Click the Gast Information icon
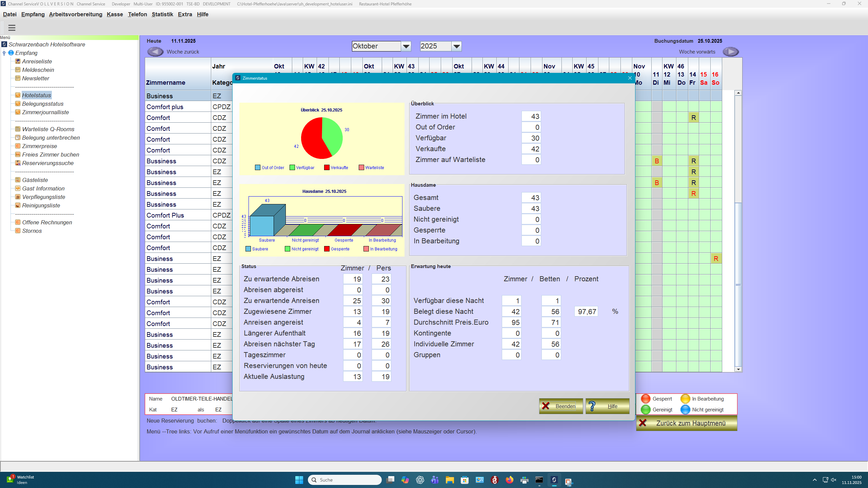The width and height of the screenshot is (868, 488). (x=18, y=188)
